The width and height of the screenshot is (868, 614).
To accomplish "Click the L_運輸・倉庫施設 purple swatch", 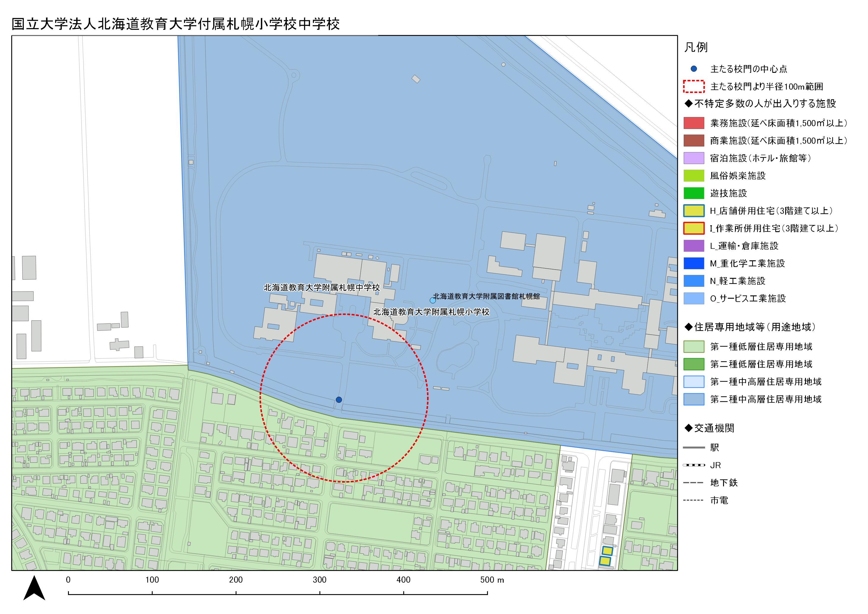I will pyautogui.click(x=694, y=246).
